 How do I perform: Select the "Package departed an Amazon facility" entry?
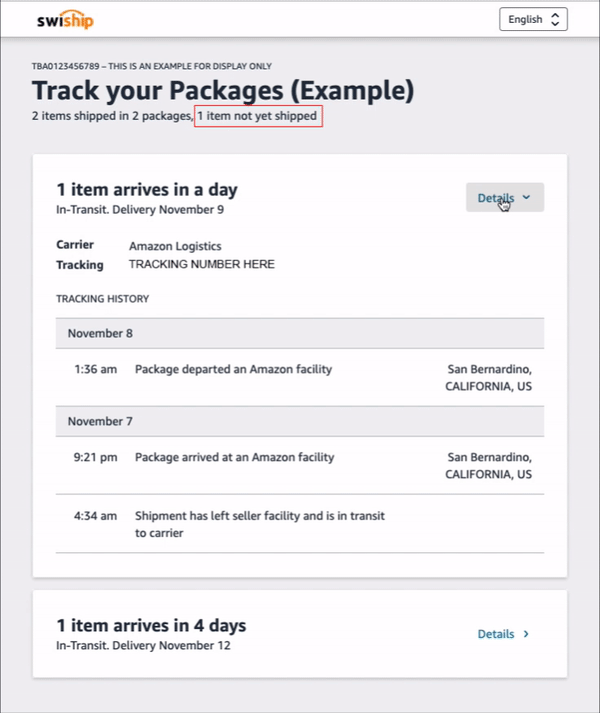click(x=233, y=369)
